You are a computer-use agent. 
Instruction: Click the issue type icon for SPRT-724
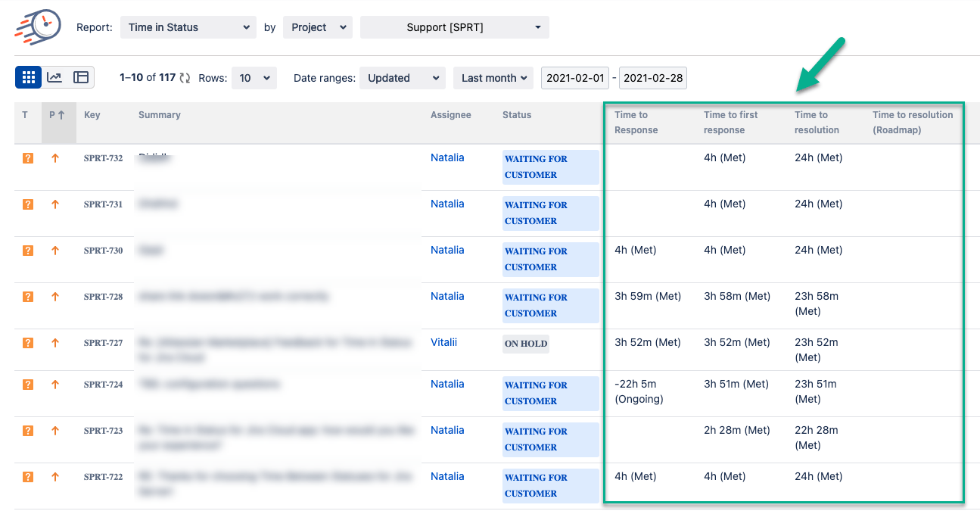pyautogui.click(x=27, y=385)
